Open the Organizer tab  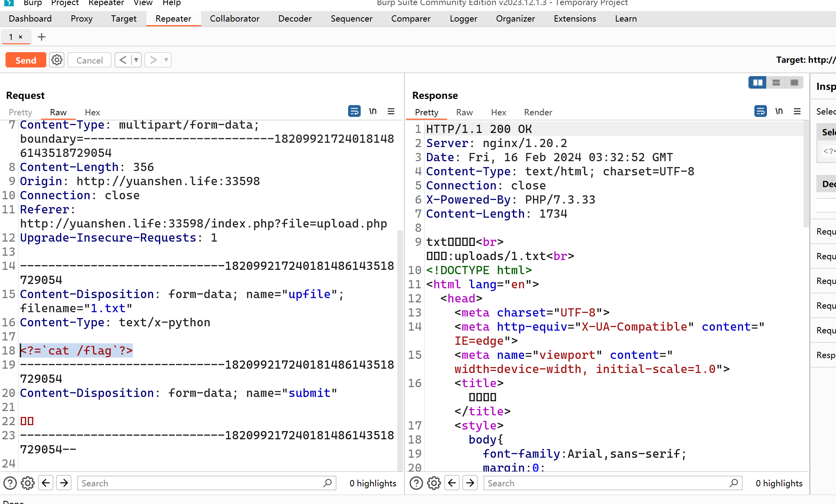click(x=515, y=18)
